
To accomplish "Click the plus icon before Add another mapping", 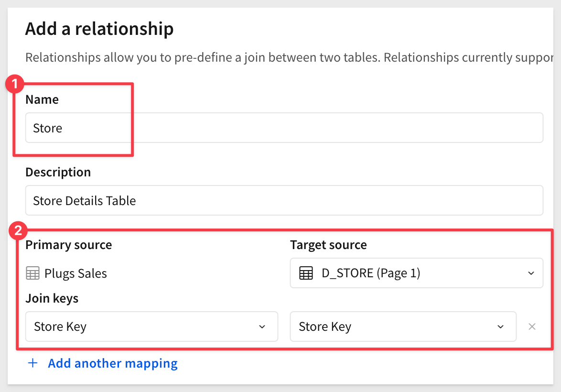I will pos(32,363).
